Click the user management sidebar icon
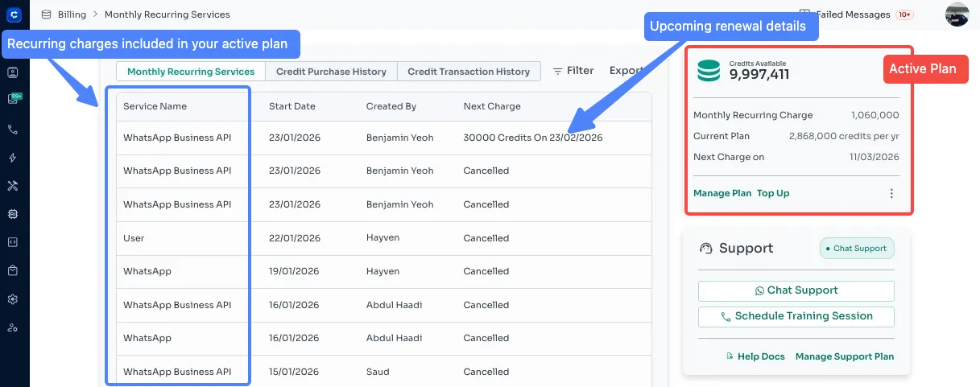This screenshot has height=387, width=980. point(13,327)
